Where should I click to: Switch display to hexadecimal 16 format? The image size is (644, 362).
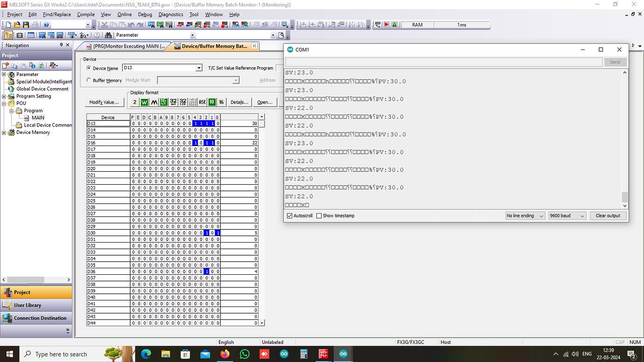pos(221,102)
